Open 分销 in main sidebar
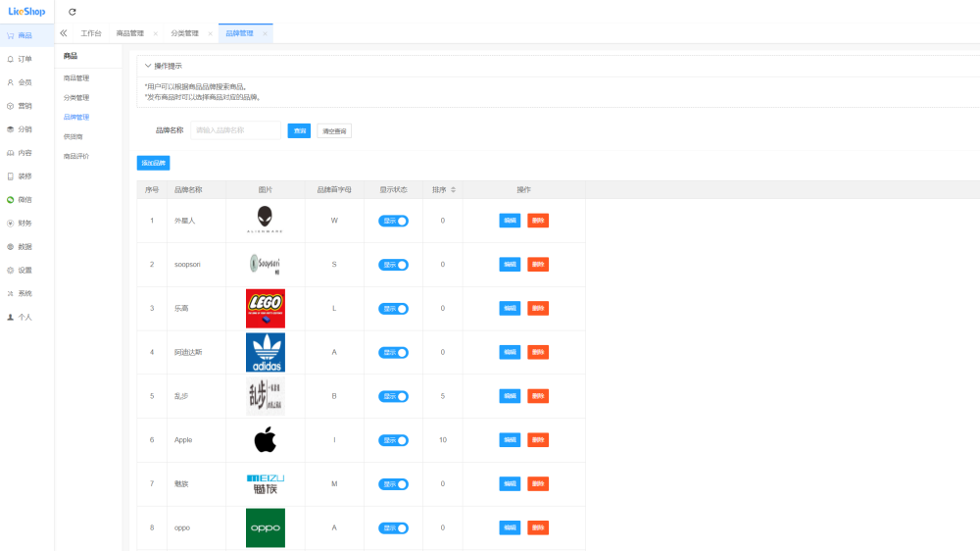 pos(25,129)
